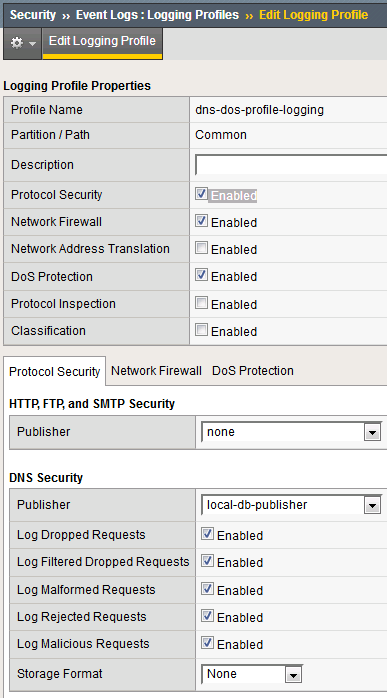This screenshot has width=387, height=698.
Task: Open HTTP, FTP, and SMTP Publisher dropdown
Action: click(x=291, y=432)
